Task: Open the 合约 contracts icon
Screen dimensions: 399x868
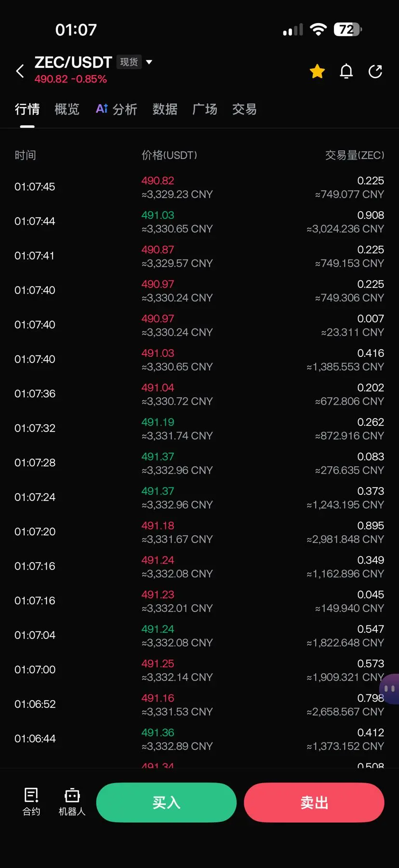Action: point(31,801)
